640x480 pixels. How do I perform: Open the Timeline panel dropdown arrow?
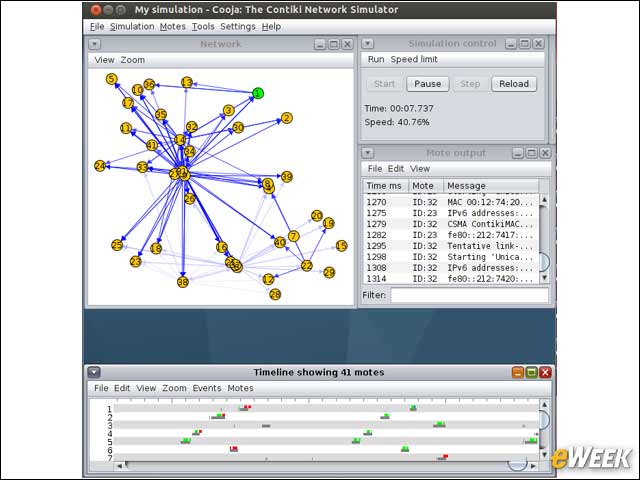pos(94,372)
